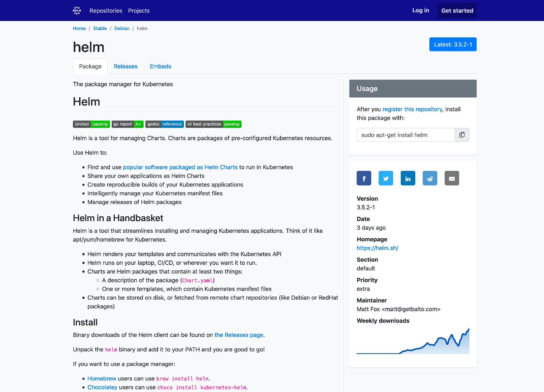The image size is (544, 392).
Task: Click the 'brew install helm' code text
Action: [182, 379]
